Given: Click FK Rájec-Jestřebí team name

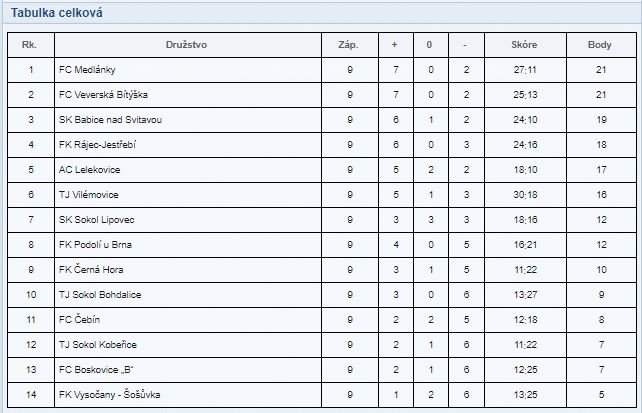Looking at the screenshot, I should click(x=97, y=144).
